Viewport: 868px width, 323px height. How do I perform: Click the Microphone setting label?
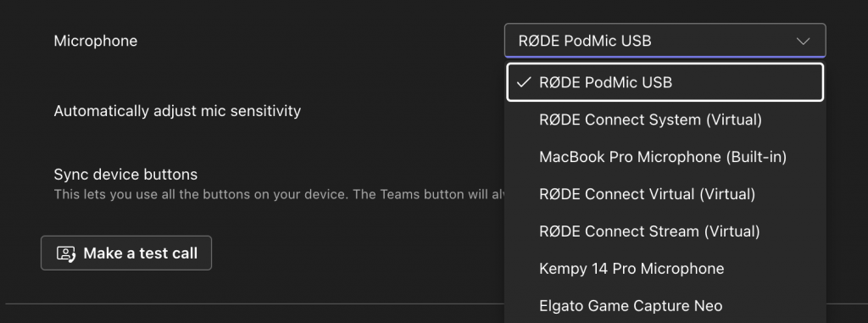(x=95, y=41)
